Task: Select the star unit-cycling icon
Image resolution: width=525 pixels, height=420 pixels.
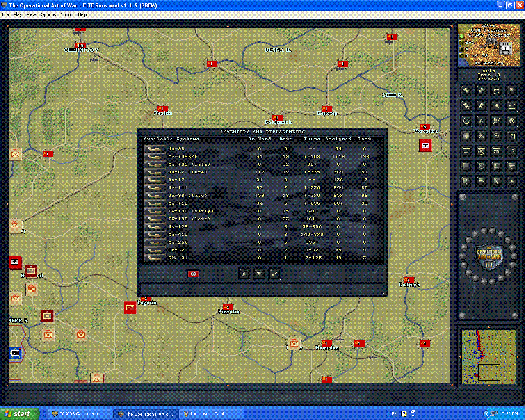Action: click(496, 106)
